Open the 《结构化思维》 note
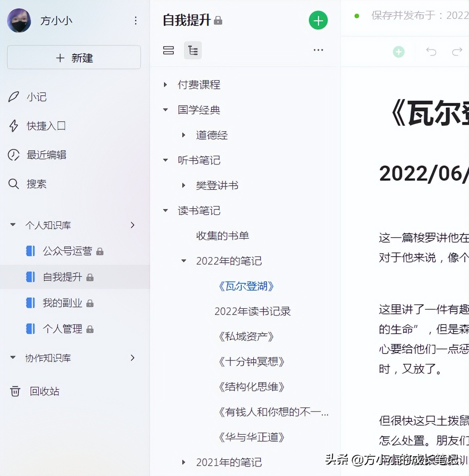This screenshot has height=476, width=469. point(251,387)
